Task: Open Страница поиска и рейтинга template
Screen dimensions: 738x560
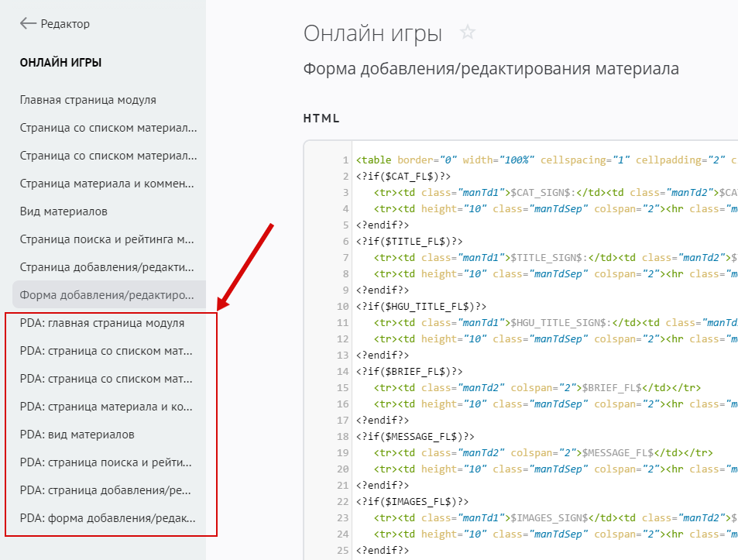Action: tap(108, 239)
